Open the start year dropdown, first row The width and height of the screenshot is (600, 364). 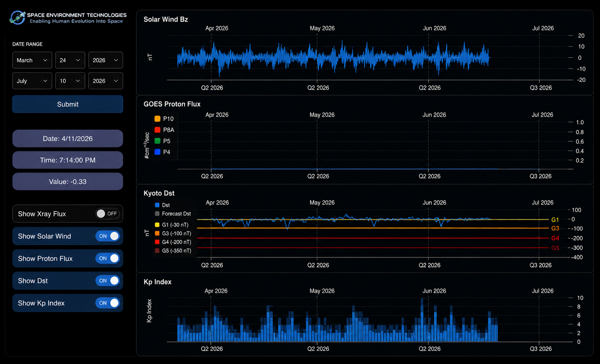pyautogui.click(x=105, y=60)
